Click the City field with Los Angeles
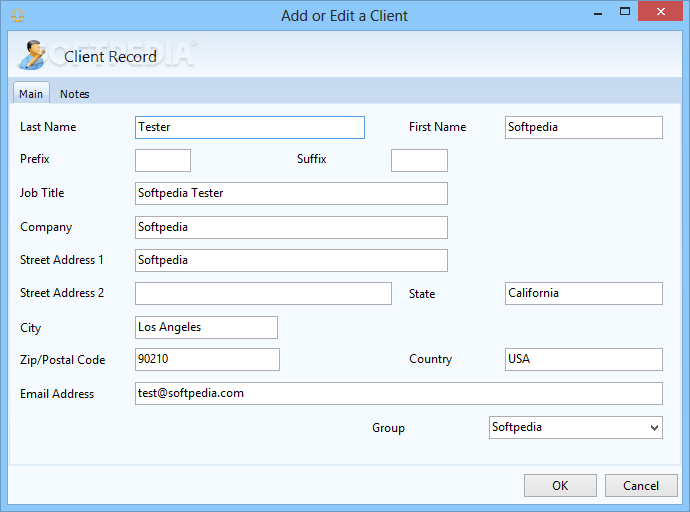Screen dimensions: 690x512 [x=206, y=327]
